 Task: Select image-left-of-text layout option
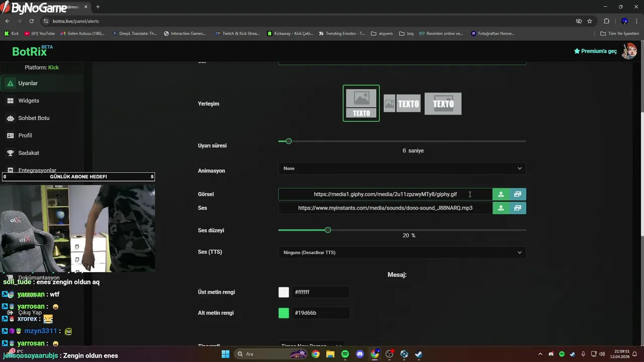point(402,104)
